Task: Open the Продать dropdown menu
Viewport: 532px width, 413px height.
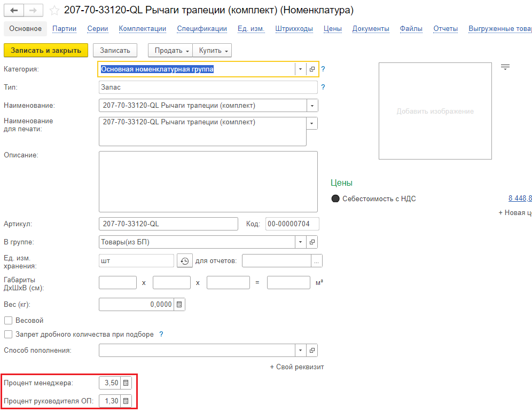Action: point(171,51)
